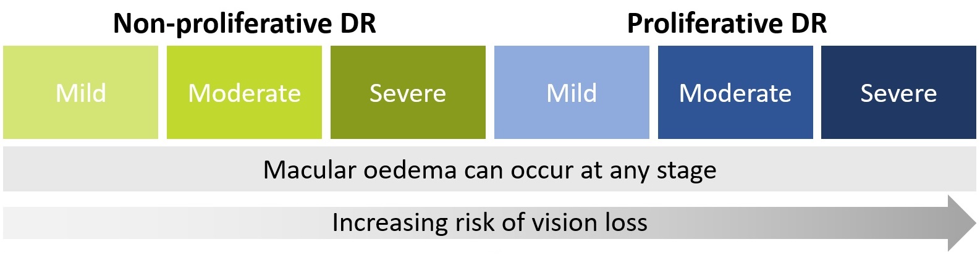The width and height of the screenshot is (980, 260).
Task: Select the medium blue Moderate box
Action: pyautogui.click(x=735, y=92)
